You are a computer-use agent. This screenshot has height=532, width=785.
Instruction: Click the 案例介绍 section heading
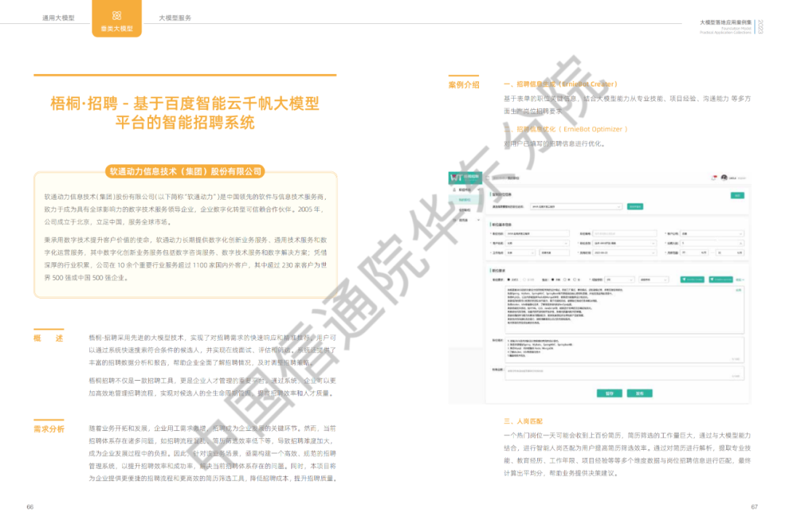pyautogui.click(x=464, y=84)
